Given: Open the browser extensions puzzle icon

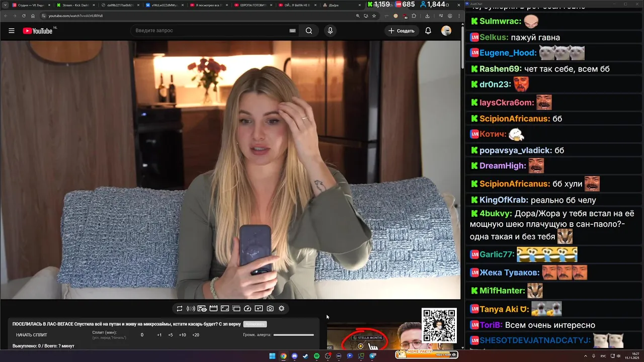Looking at the screenshot, I should pyautogui.click(x=414, y=16).
